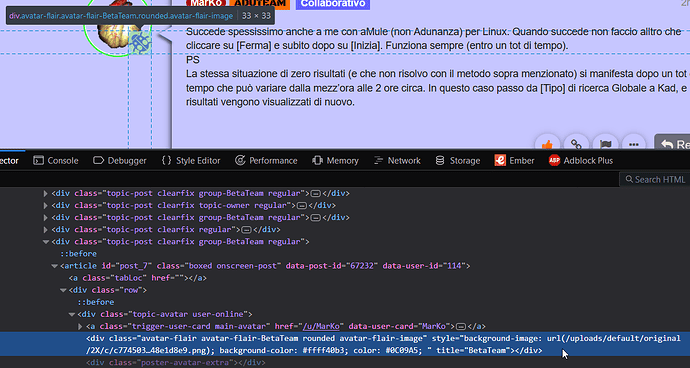Viewport: 690px width, 368px height.
Task: Follow the /u/MarKo href link
Action: pos(321,326)
